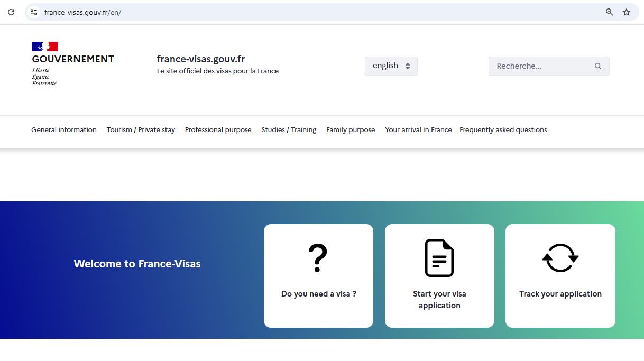Click the site information icon beside the URL
The width and height of the screenshot is (644, 361).
(x=33, y=12)
